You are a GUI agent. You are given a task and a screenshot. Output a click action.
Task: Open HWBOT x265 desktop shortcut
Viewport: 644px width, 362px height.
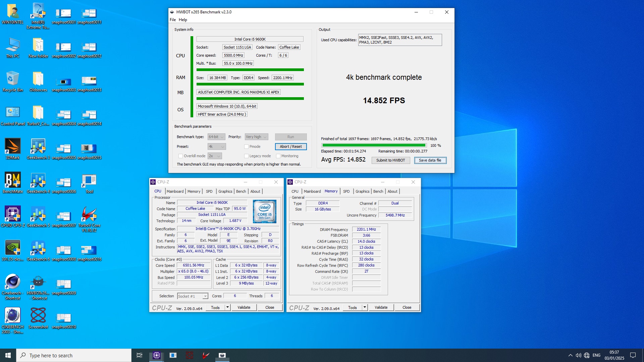click(x=38, y=287)
